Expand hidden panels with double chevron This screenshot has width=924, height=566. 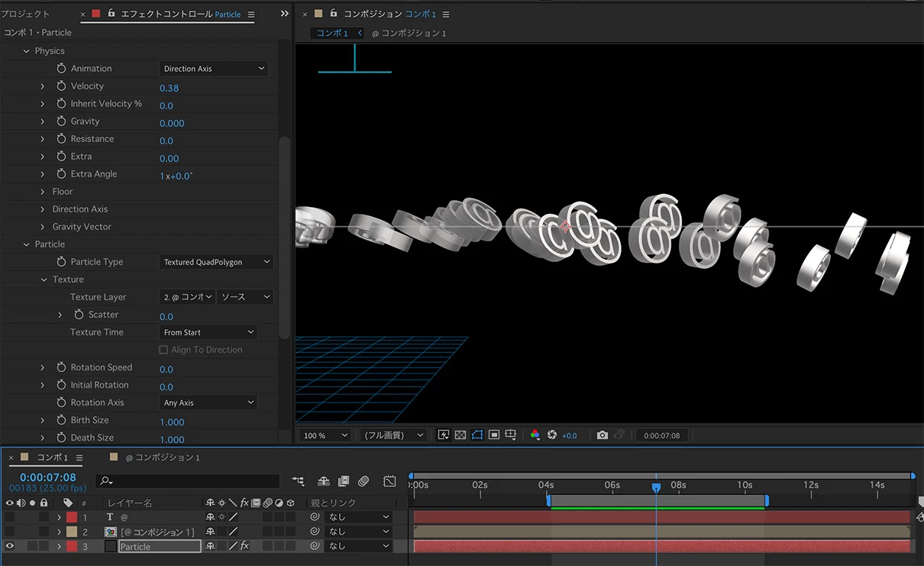click(285, 14)
